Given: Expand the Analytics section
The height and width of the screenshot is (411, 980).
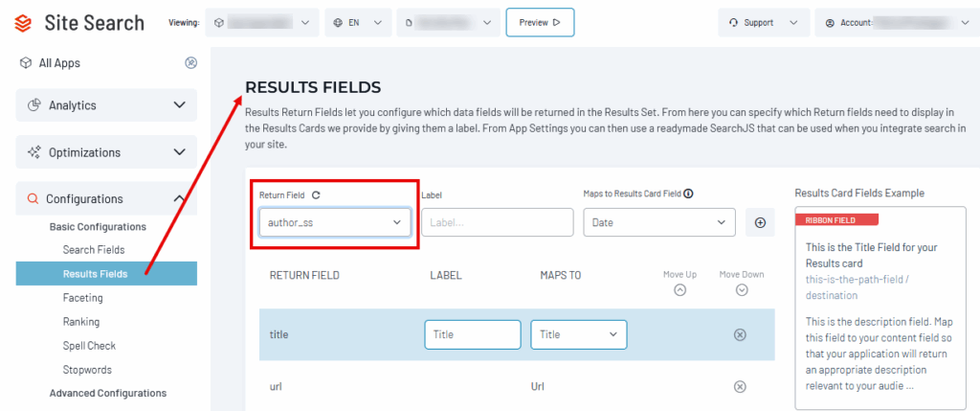Looking at the screenshot, I should [106, 105].
